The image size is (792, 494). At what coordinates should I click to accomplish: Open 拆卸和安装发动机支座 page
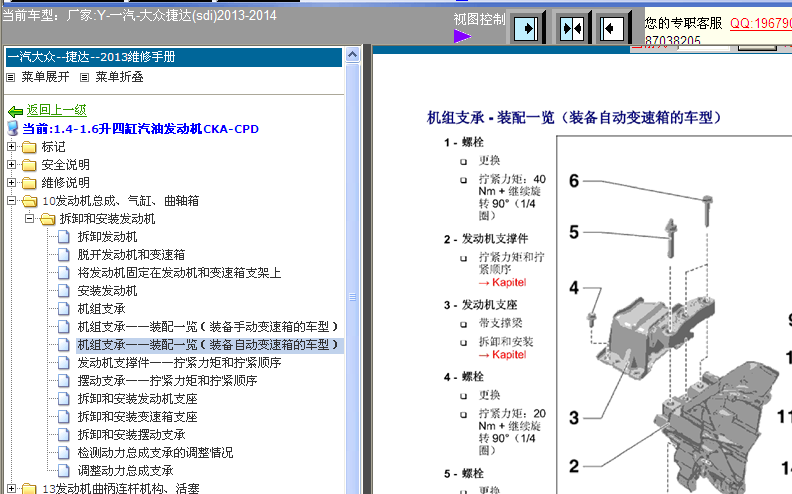(137, 399)
